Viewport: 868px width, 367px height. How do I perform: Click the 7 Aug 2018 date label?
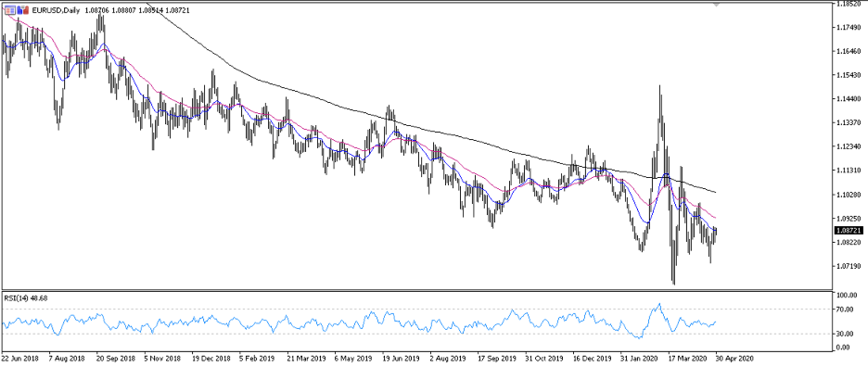(68, 358)
